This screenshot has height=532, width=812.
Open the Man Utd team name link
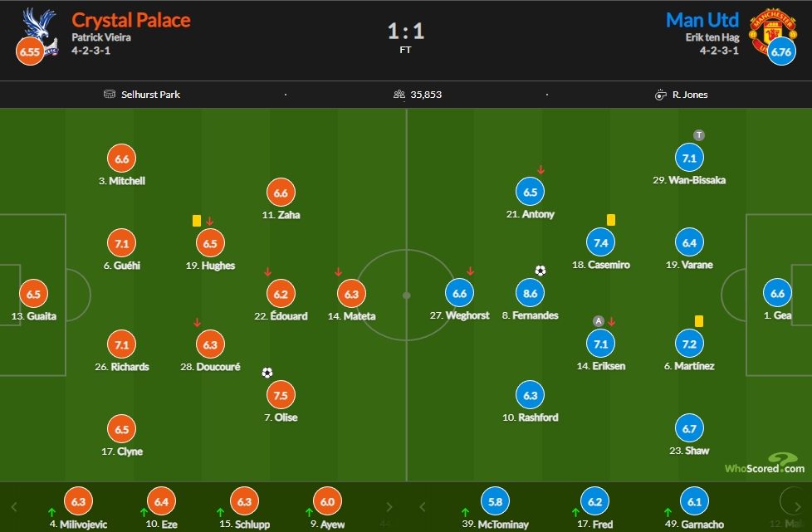pos(702,20)
